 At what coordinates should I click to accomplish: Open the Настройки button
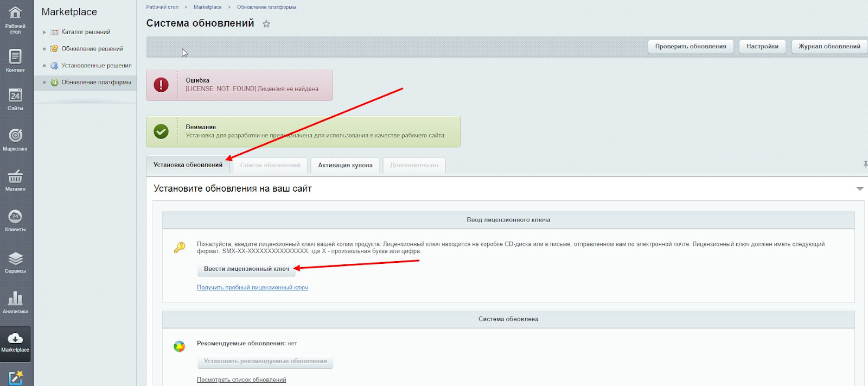pyautogui.click(x=762, y=47)
